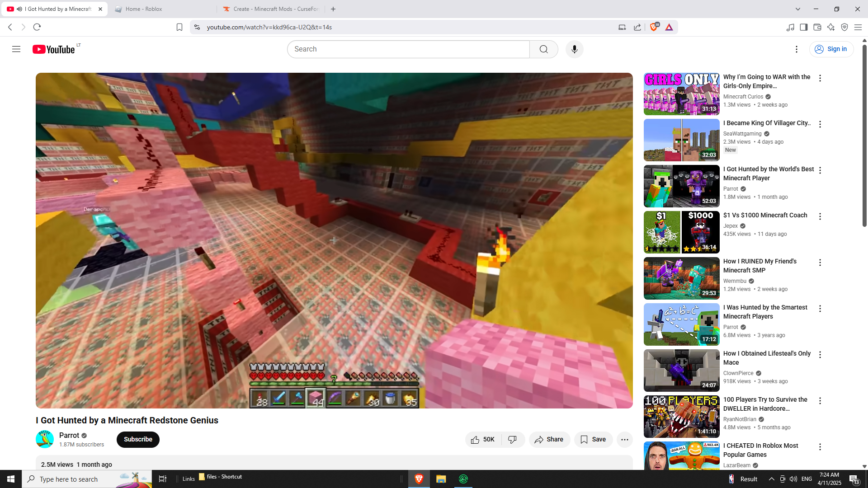Click the Sign in button

[831, 49]
